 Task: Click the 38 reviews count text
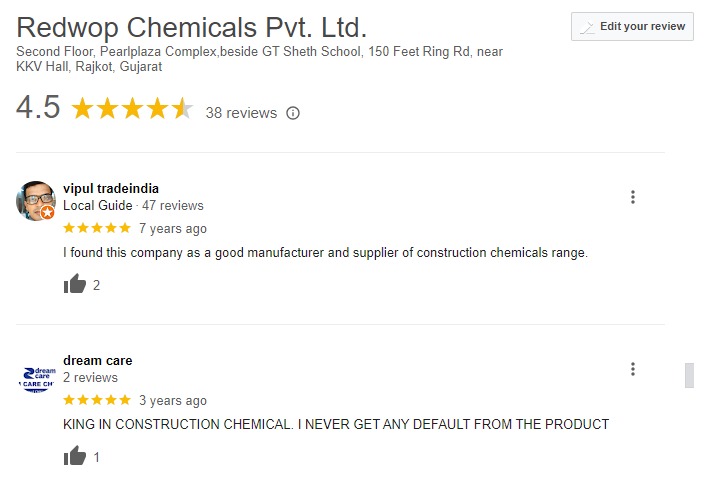click(x=241, y=113)
